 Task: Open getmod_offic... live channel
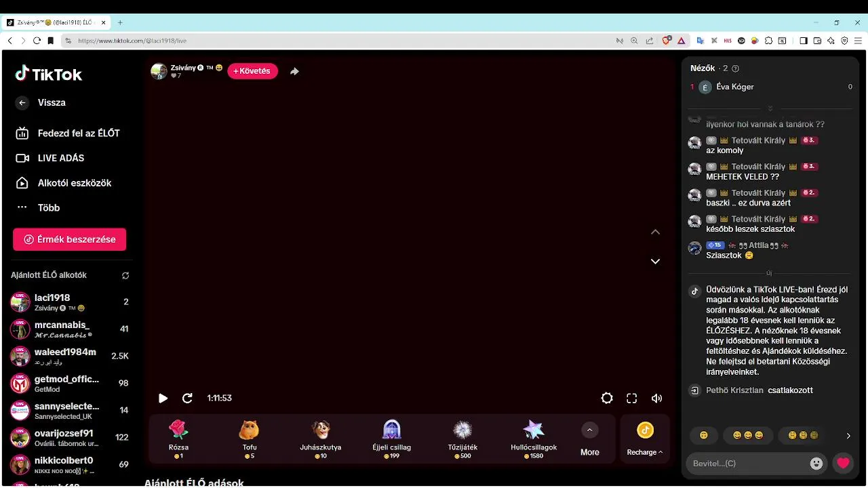pos(69,384)
